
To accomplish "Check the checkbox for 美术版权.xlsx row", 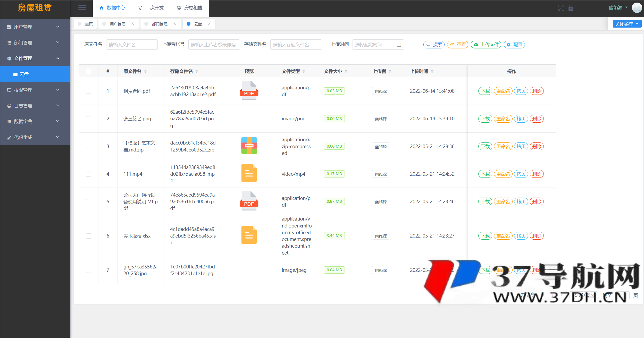I will click(x=89, y=236).
